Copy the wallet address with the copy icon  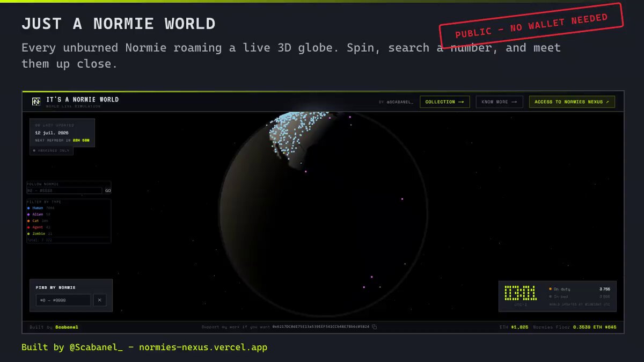pyautogui.click(x=375, y=327)
